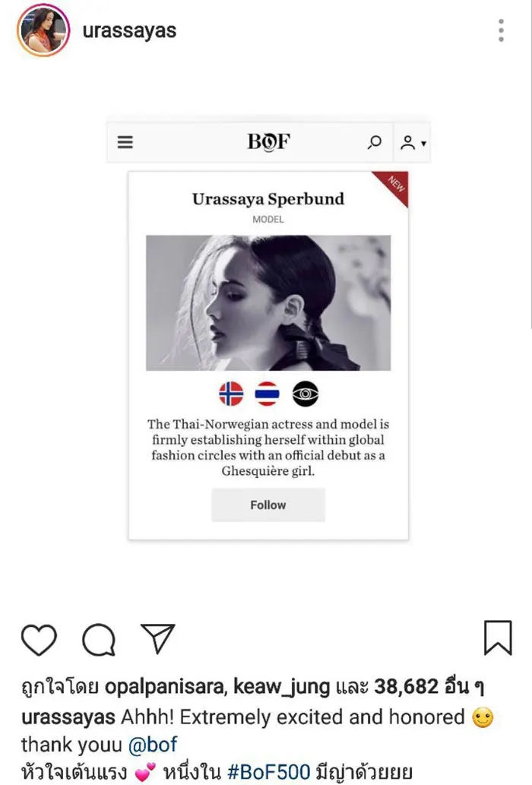Click the BoF logo
This screenshot has width=532, height=785.
click(x=269, y=141)
